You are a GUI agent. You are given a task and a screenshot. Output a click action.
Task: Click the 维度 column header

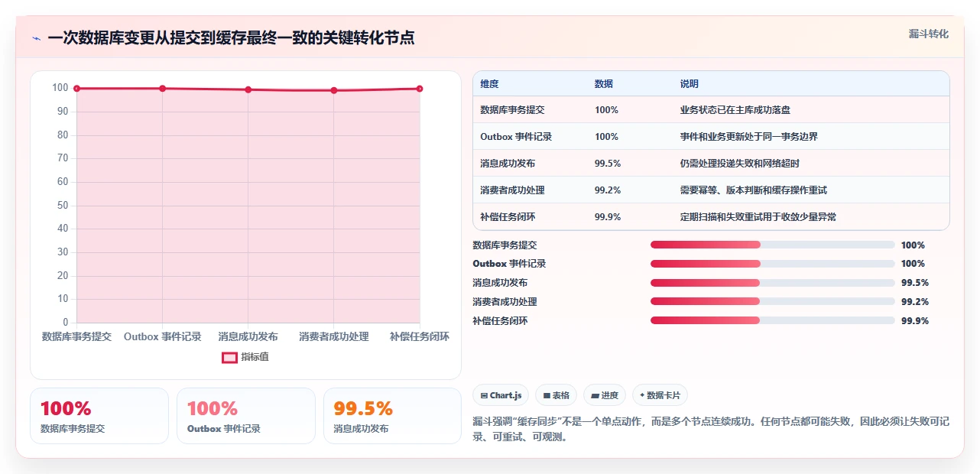click(489, 84)
